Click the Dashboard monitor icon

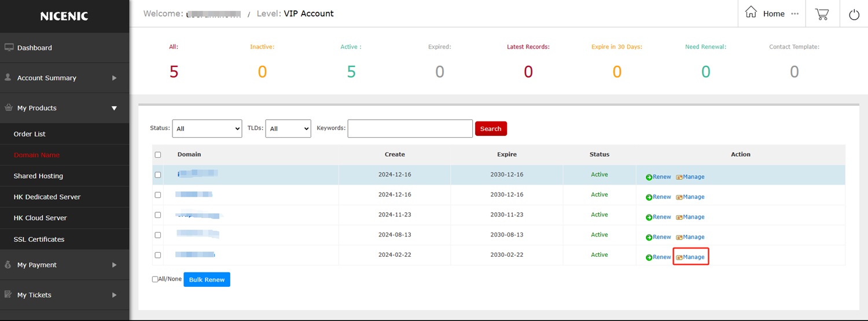tap(9, 47)
